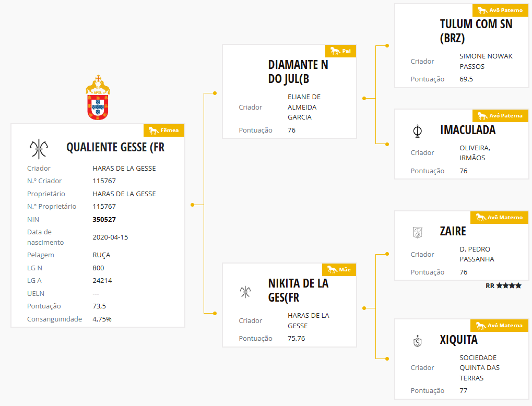Select the IMACULADA horse name
532x406 pixels.
tap(468, 130)
